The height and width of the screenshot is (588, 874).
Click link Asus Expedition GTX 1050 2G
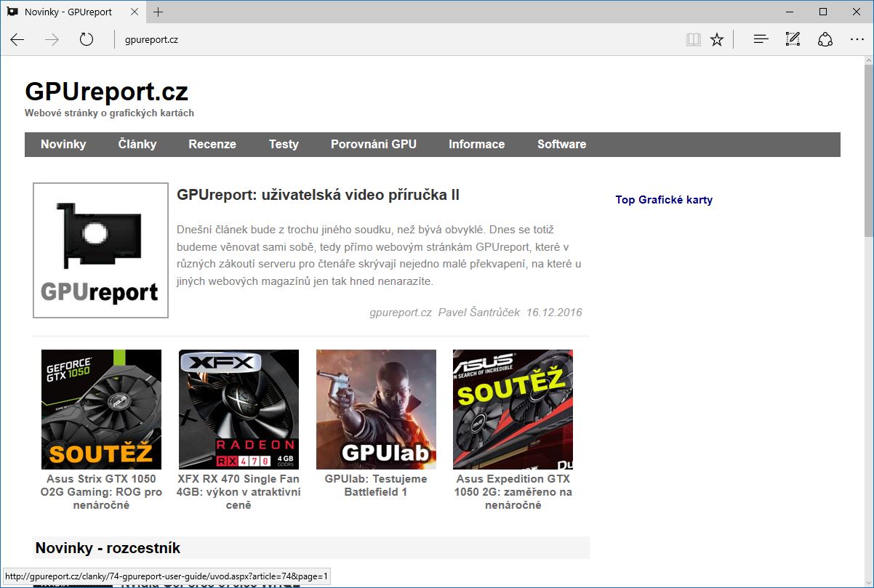pyautogui.click(x=513, y=492)
